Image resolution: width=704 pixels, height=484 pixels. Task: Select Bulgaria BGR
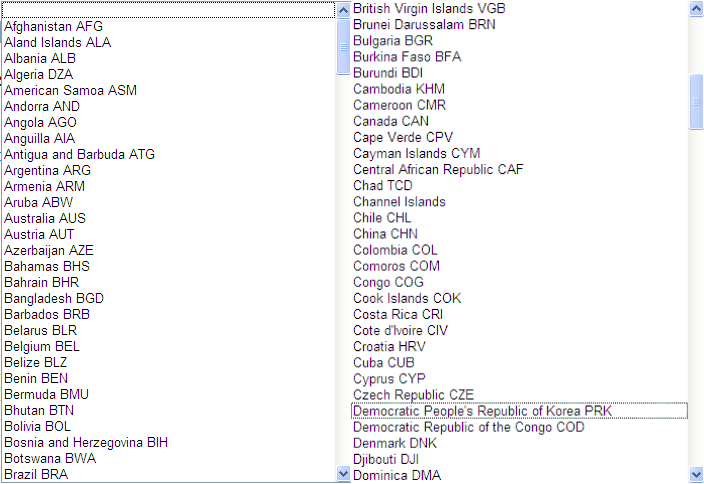(x=393, y=41)
